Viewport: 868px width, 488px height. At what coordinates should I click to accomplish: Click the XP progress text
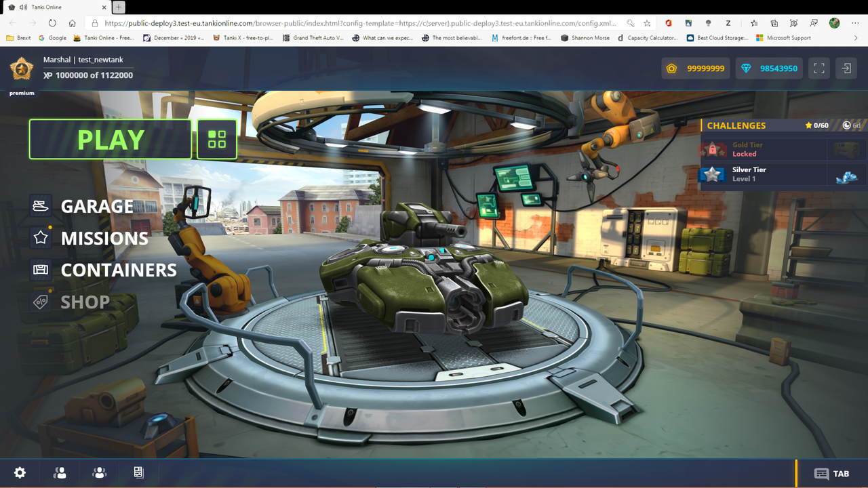[88, 75]
